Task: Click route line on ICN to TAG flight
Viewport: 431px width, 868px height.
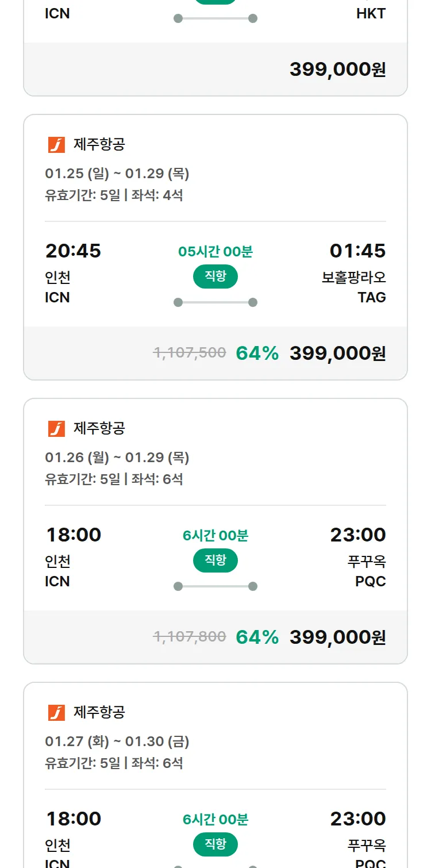Action: (215, 302)
